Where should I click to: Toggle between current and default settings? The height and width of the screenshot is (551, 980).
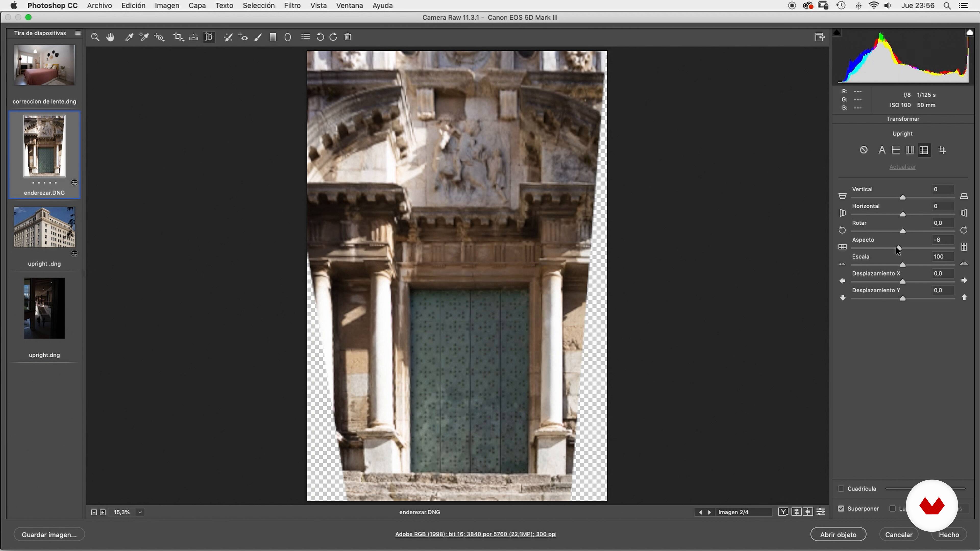click(x=821, y=512)
